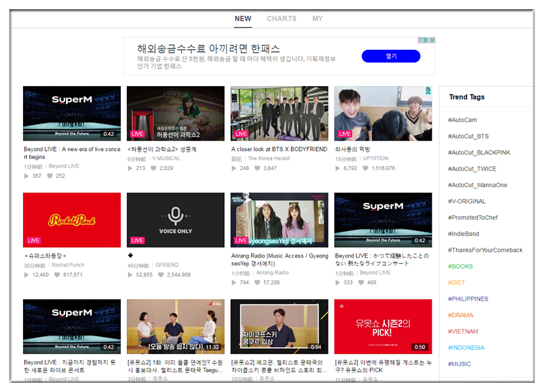Switch to the CHARTS tab
The image size is (544, 392).
[281, 18]
